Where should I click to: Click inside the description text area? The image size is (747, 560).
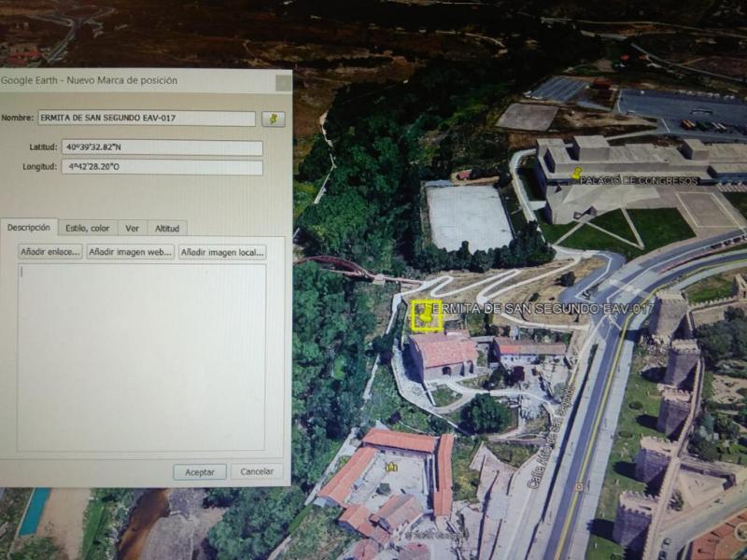[142, 357]
